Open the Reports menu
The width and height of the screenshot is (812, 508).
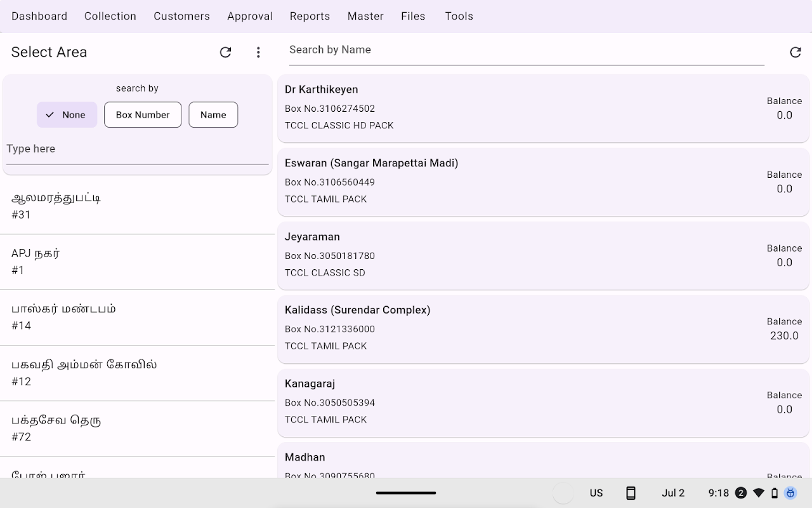tap(310, 16)
